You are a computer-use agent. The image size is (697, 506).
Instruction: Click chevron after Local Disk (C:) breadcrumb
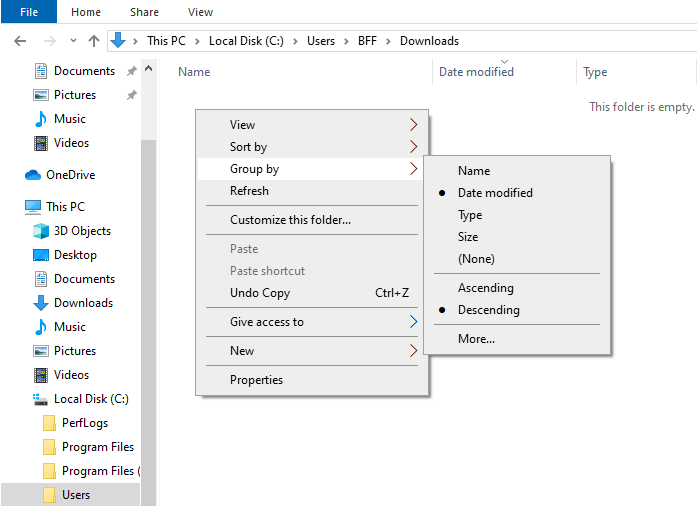(x=295, y=41)
